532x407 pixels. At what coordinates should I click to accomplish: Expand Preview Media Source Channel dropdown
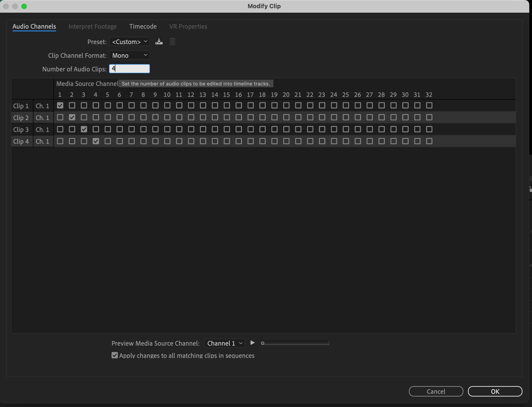(224, 343)
